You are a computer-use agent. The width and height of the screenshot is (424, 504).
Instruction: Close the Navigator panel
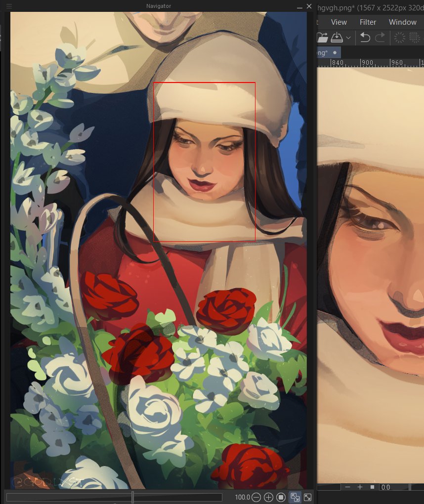[x=309, y=6]
